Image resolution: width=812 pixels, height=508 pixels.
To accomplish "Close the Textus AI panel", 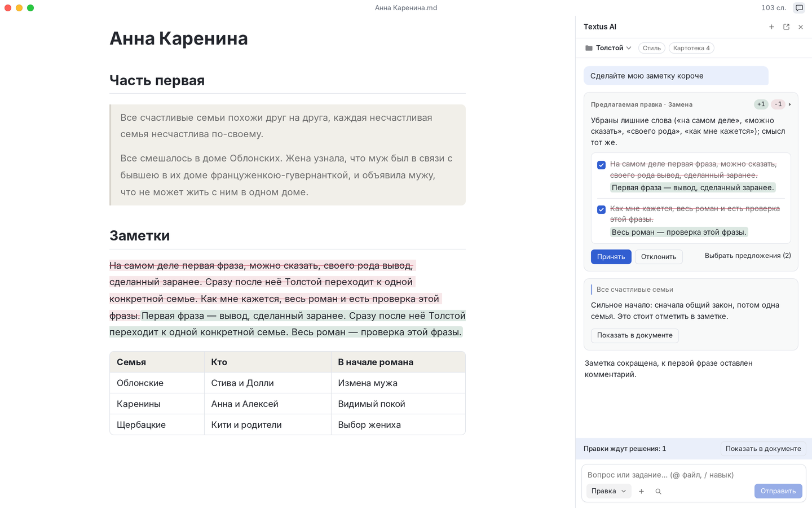I will (x=801, y=27).
